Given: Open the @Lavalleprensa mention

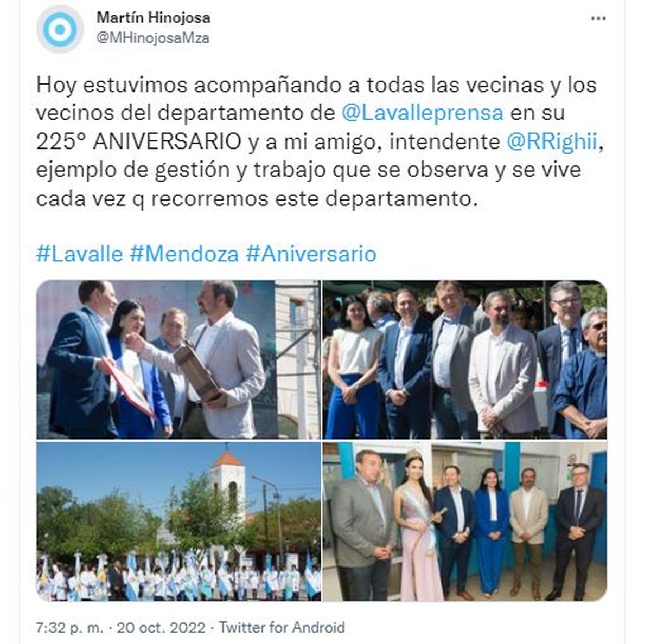Looking at the screenshot, I should pos(423,113).
